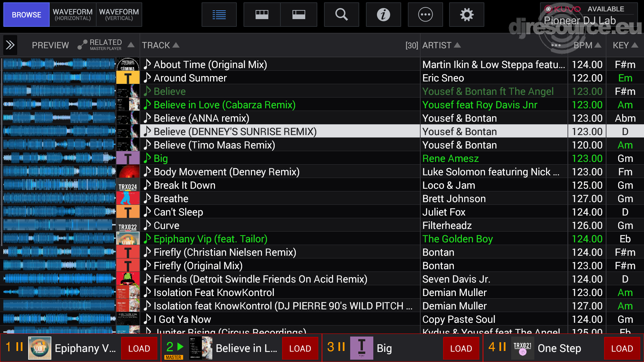The height and width of the screenshot is (362, 644).
Task: Toggle deck 2 play indicator
Action: [x=180, y=347]
